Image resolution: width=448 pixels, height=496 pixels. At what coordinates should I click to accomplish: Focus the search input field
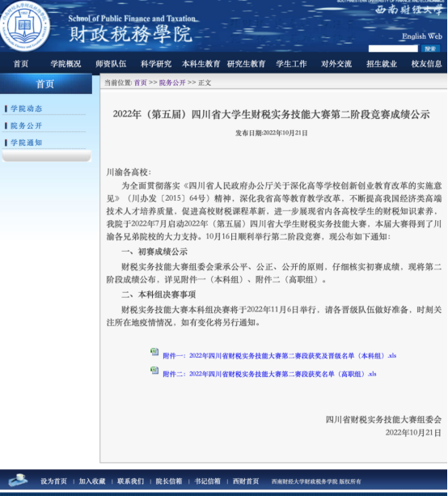coord(393,49)
